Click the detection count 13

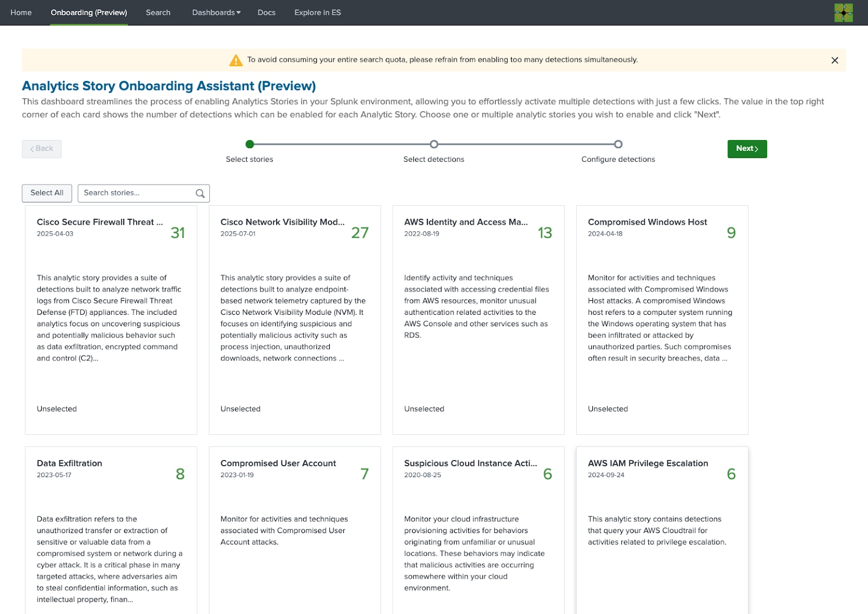pos(545,233)
